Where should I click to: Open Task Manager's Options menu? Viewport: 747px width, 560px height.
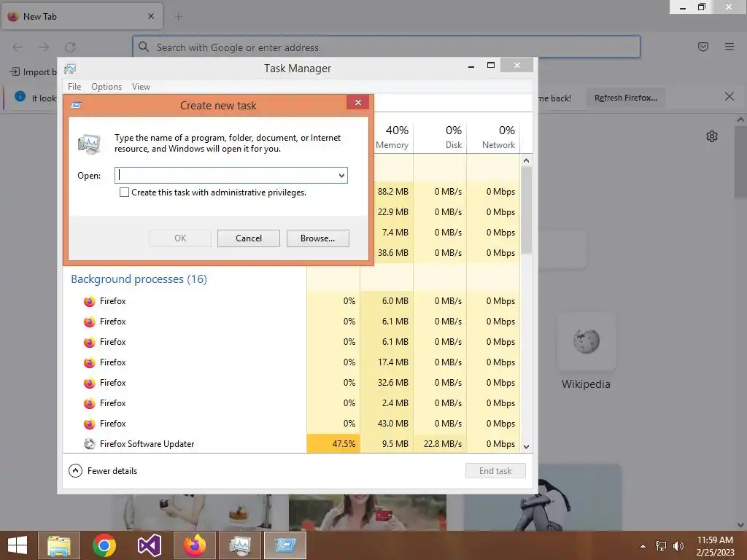(107, 87)
